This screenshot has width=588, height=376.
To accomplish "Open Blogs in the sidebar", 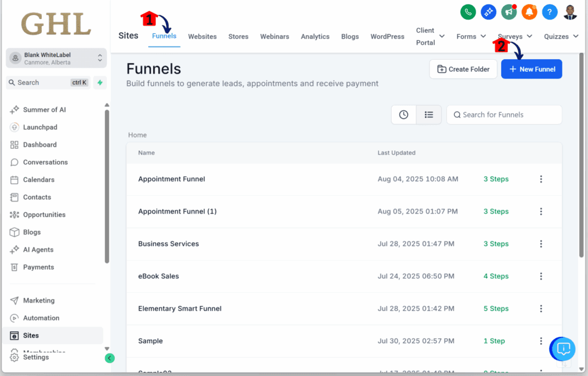I will pyautogui.click(x=32, y=232).
